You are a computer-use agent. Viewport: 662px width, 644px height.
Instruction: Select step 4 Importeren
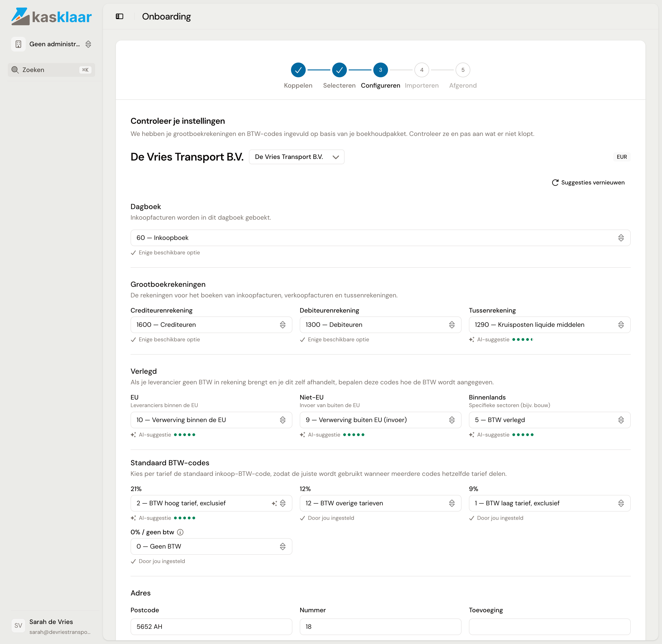tap(422, 70)
